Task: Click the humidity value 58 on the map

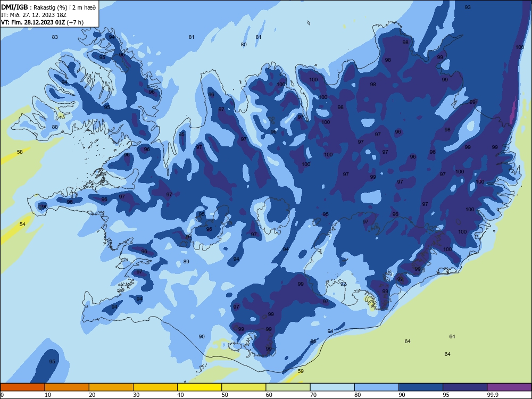Action: click(x=20, y=152)
